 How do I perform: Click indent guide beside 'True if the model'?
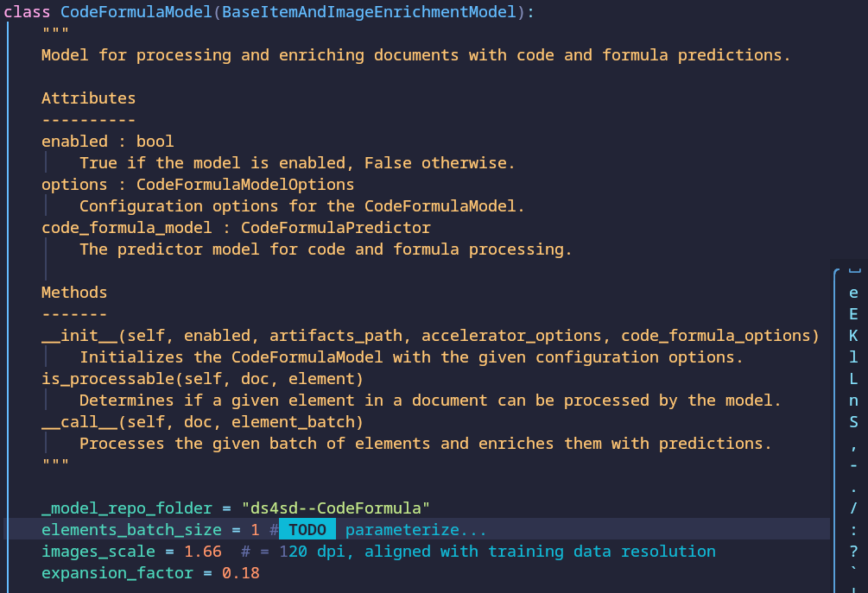coord(46,162)
